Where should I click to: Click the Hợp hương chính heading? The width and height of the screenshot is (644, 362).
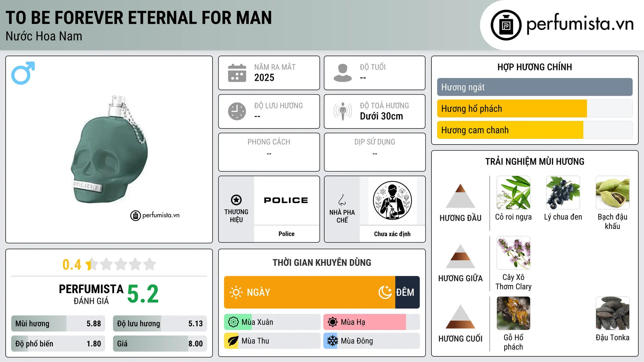(535, 67)
